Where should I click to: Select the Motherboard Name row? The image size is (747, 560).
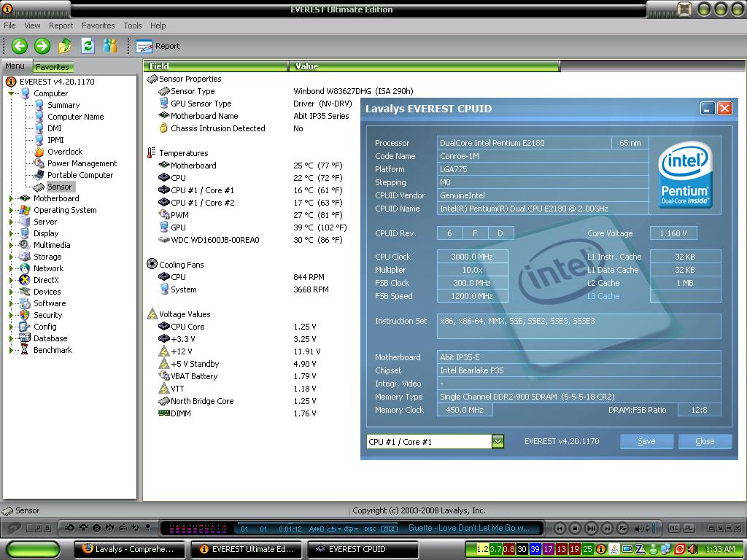[255, 116]
